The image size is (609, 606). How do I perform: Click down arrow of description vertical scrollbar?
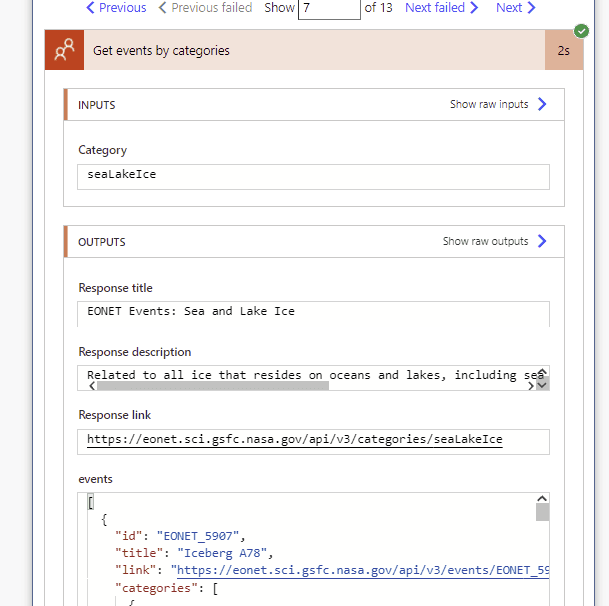coord(543,385)
